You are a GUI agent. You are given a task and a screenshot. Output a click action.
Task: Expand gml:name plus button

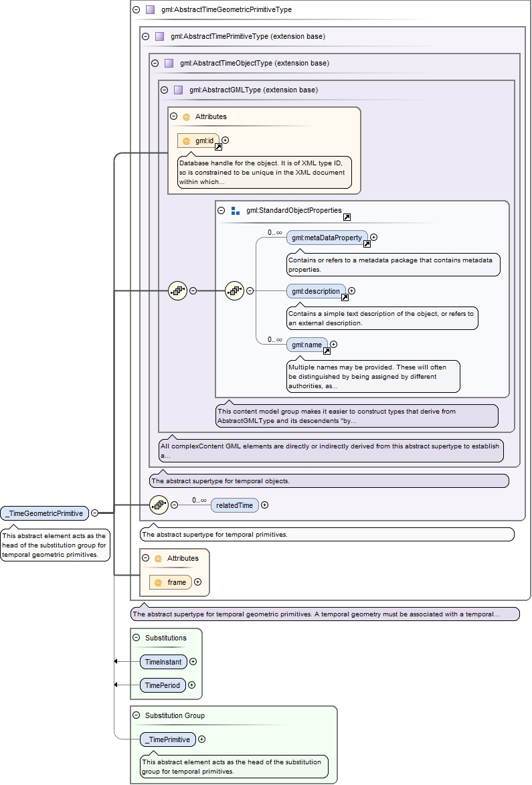coord(333,345)
